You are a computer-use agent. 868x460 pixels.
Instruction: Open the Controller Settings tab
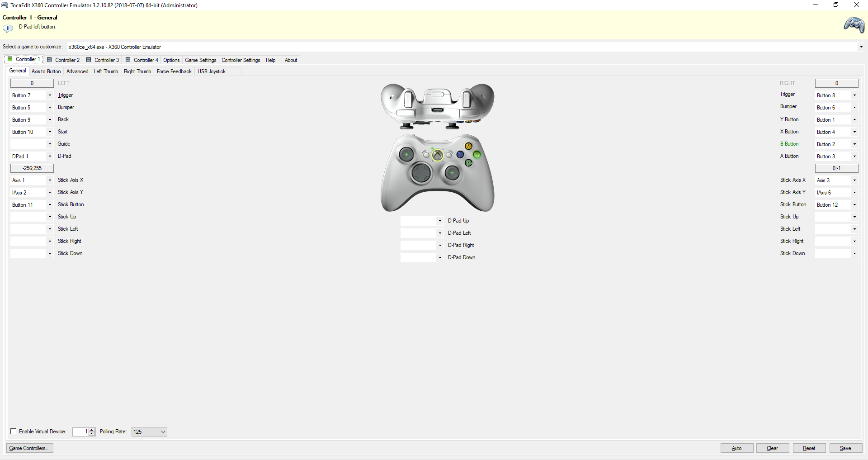coord(241,60)
